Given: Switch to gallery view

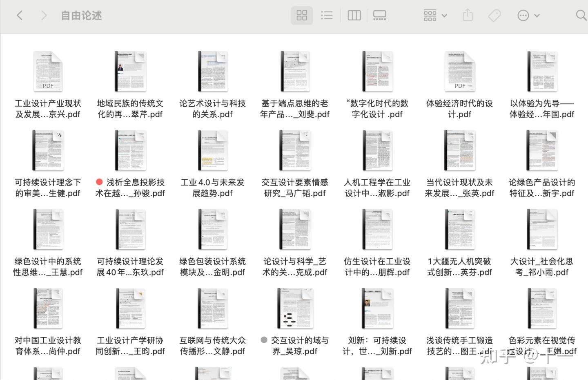Looking at the screenshot, I should [x=379, y=16].
